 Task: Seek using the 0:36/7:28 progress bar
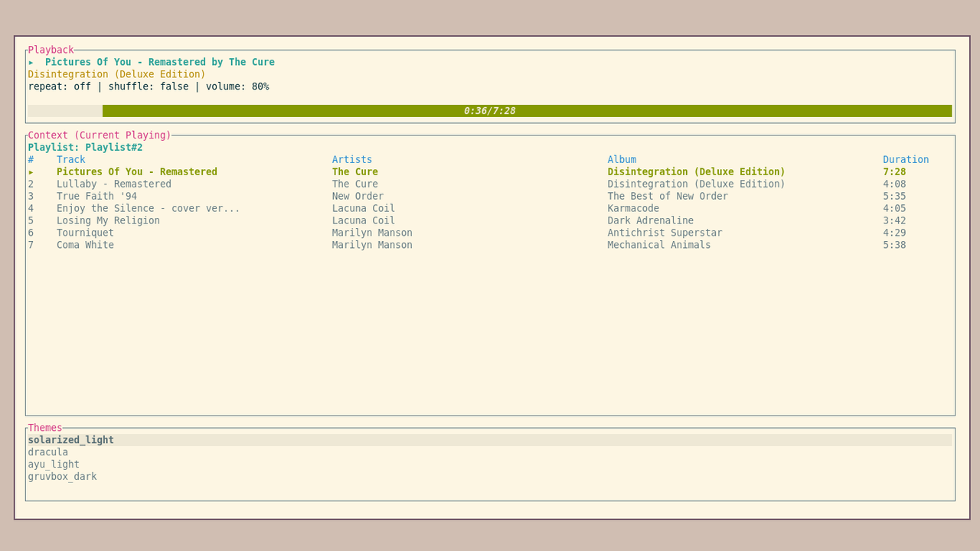(x=490, y=111)
